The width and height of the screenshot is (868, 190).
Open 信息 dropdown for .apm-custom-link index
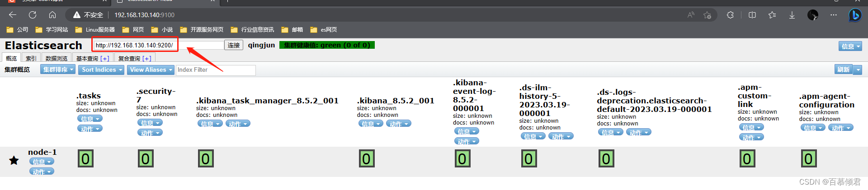coord(751,127)
